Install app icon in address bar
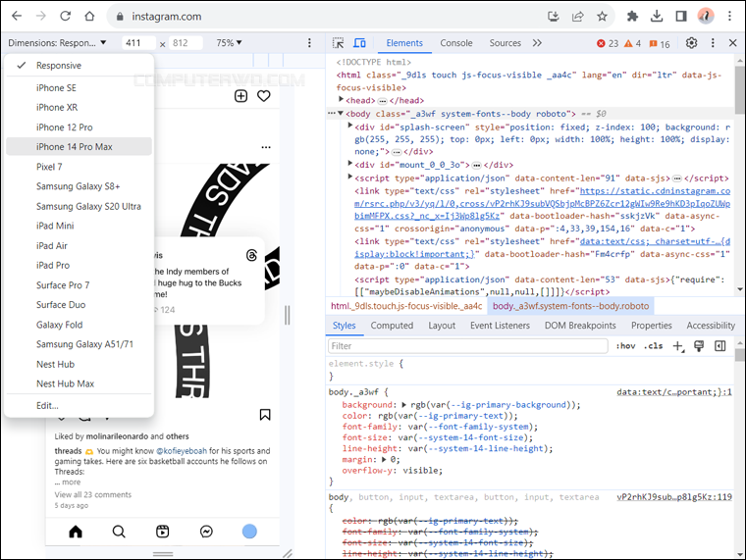The image size is (746, 560). pos(554,17)
